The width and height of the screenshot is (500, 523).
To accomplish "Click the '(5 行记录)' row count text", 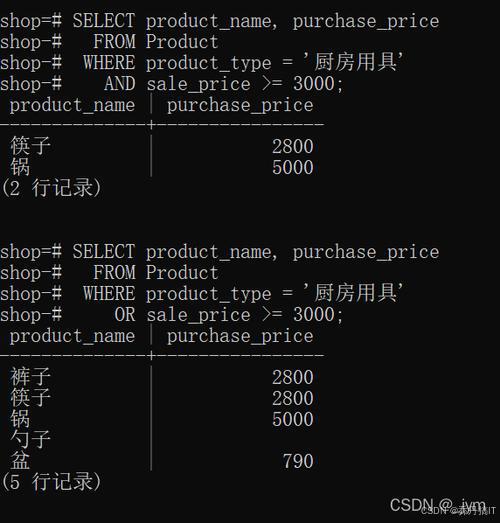I will click(51, 482).
